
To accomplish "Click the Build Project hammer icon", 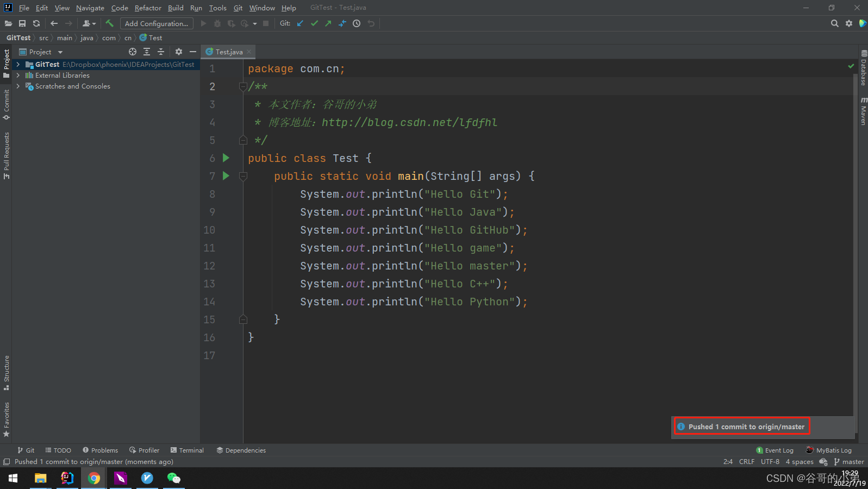I will tap(109, 23).
